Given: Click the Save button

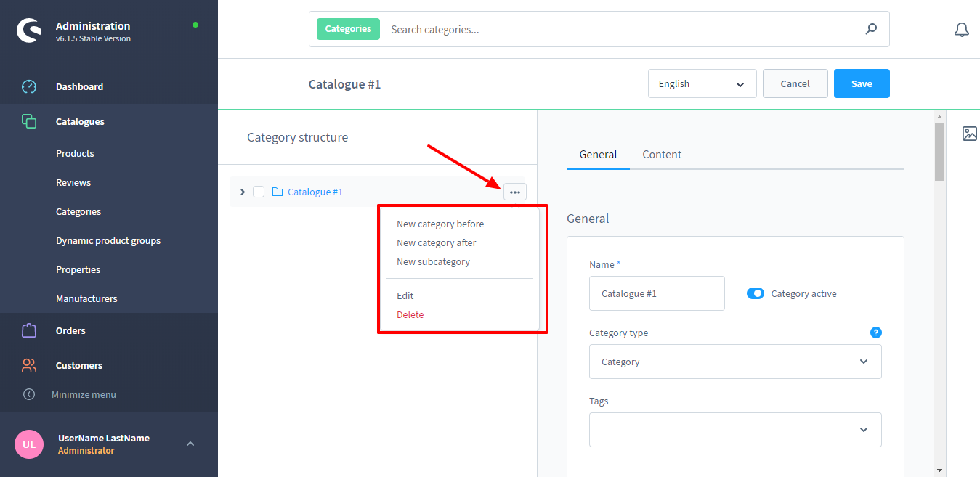Looking at the screenshot, I should (861, 83).
